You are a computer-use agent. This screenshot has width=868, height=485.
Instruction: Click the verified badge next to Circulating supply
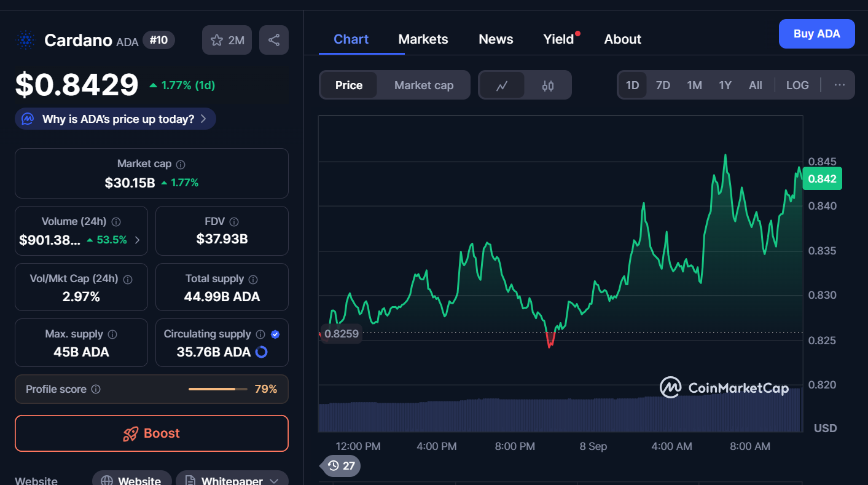[x=275, y=334]
